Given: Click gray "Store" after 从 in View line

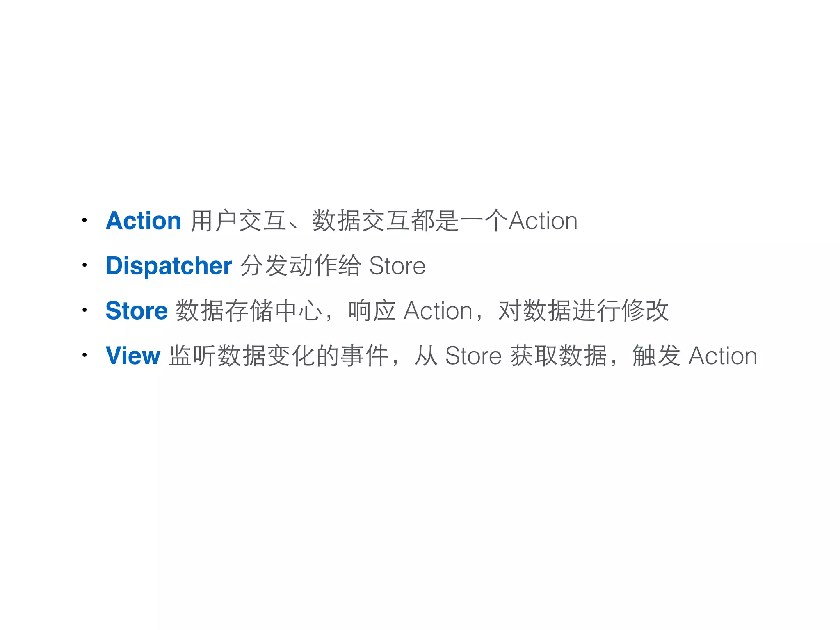Looking at the screenshot, I should [x=473, y=355].
